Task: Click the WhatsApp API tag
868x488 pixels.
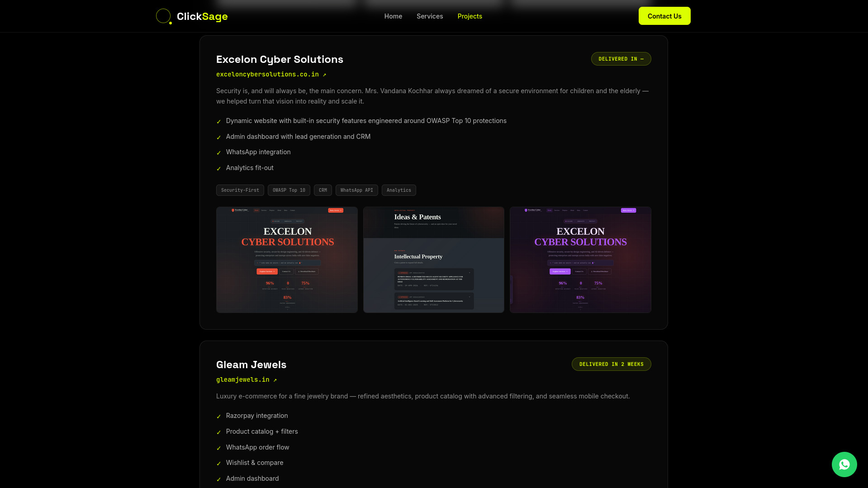Action: click(357, 190)
